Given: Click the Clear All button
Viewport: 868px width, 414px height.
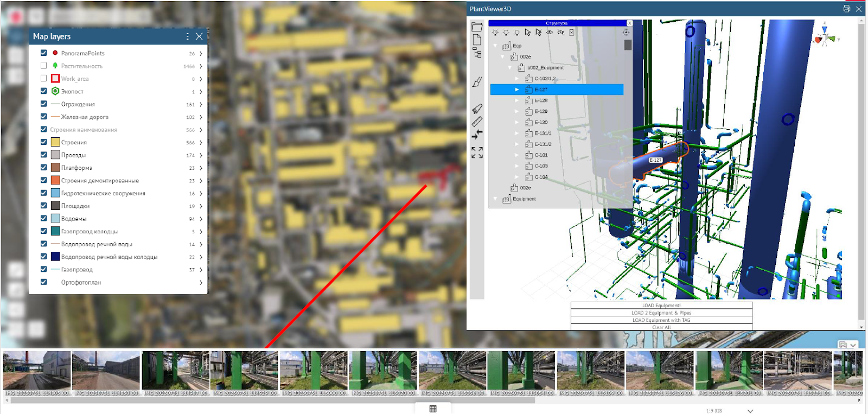Looking at the screenshot, I should click(661, 327).
